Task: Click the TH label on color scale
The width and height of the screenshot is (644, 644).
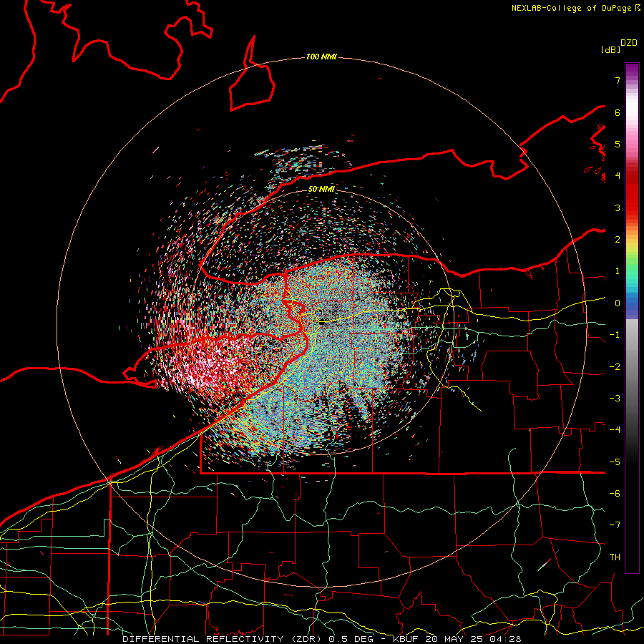Action: pos(615,557)
